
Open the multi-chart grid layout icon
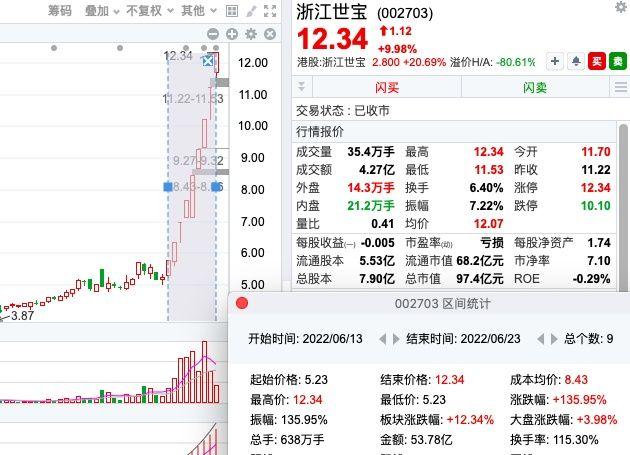(232, 11)
